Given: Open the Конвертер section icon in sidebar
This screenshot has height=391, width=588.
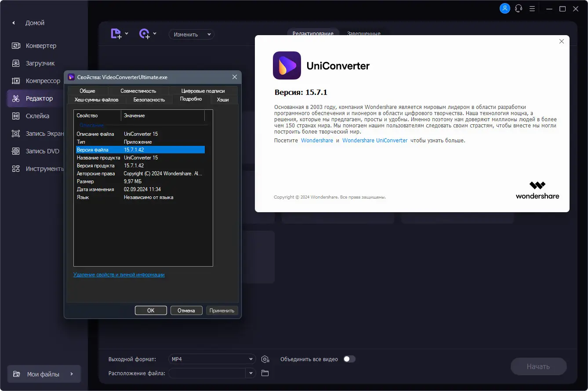Looking at the screenshot, I should (x=16, y=46).
